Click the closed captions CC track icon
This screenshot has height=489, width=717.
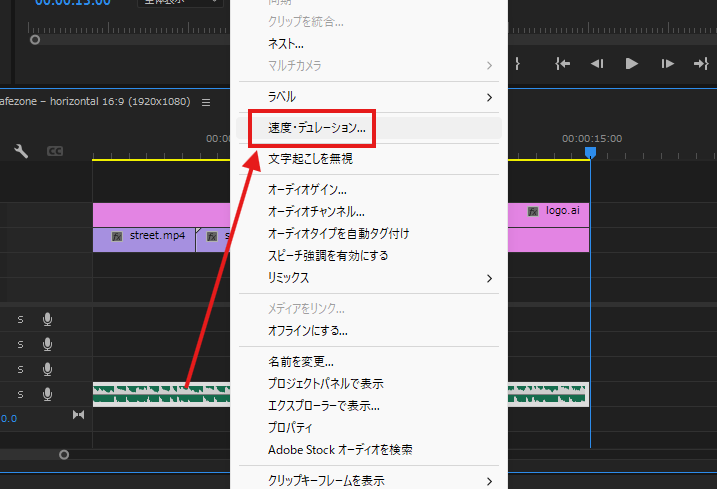point(54,151)
